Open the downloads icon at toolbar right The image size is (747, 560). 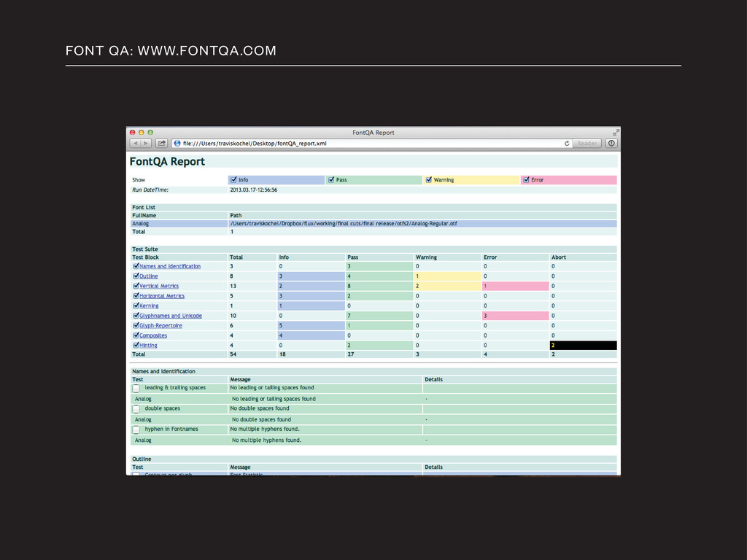tap(611, 144)
